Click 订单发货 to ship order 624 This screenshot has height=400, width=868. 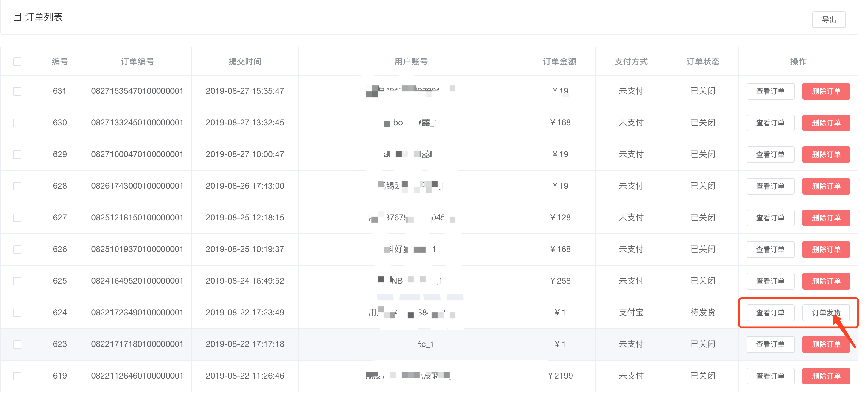pos(826,313)
